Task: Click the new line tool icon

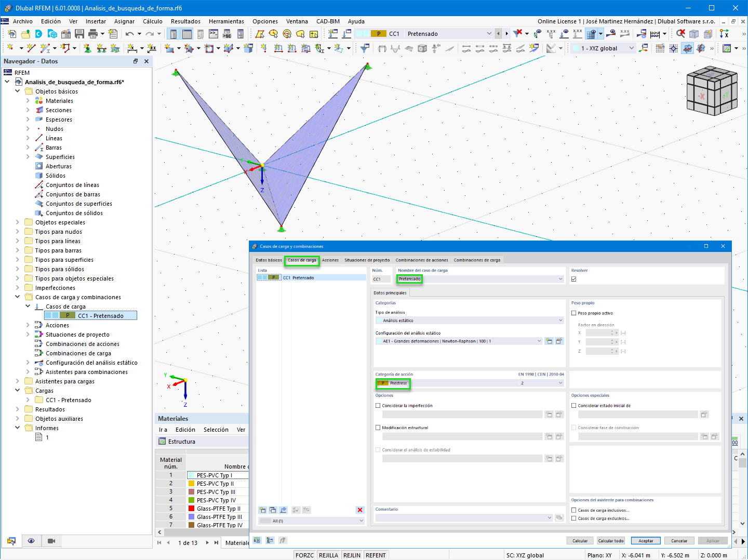Action: (31, 48)
